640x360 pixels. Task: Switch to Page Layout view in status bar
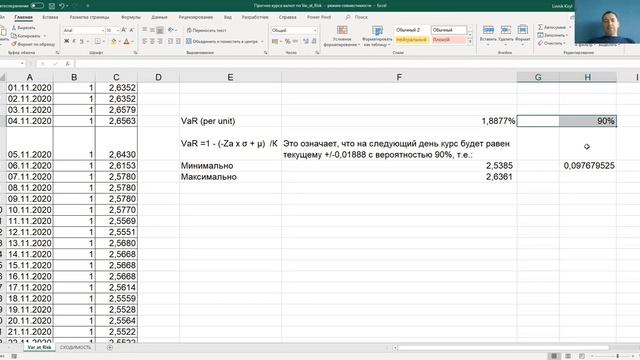click(568, 356)
